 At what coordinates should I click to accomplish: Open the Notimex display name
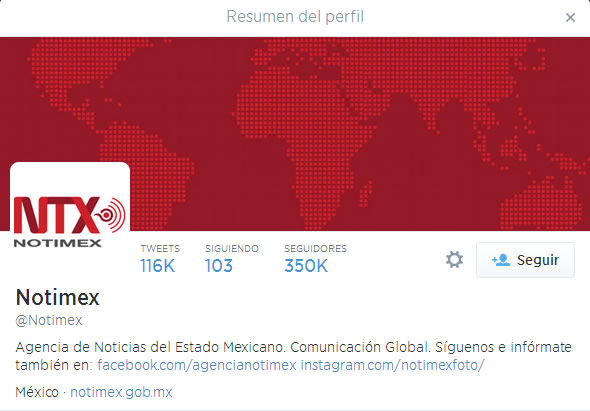coord(58,297)
